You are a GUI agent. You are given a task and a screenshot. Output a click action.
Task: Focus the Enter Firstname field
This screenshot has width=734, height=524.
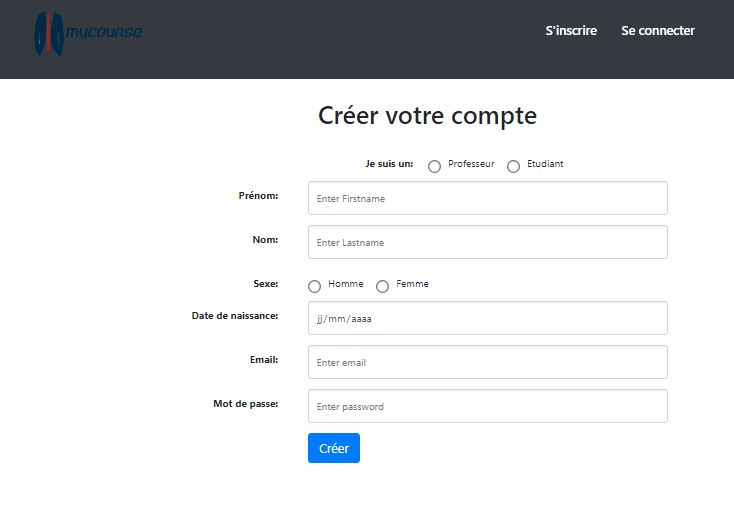[488, 198]
